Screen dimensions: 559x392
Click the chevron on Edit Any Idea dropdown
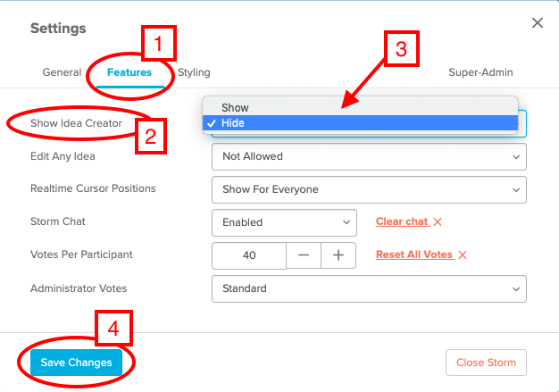coord(516,157)
